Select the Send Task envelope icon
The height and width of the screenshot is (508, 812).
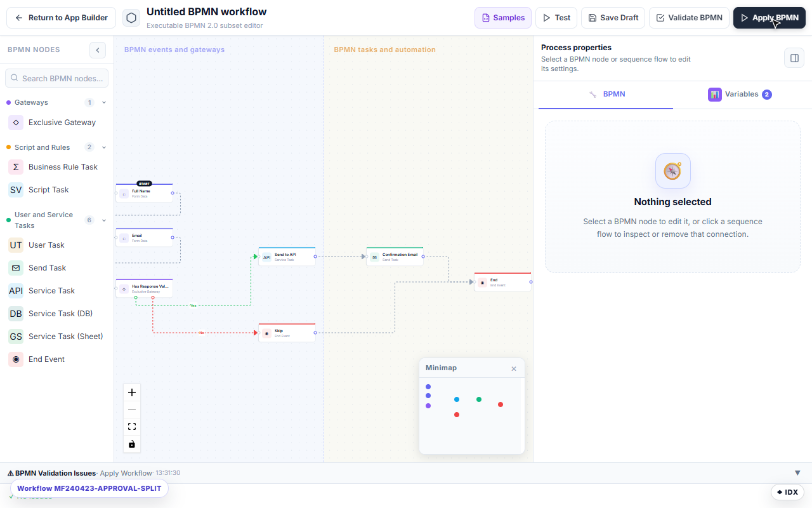click(16, 268)
